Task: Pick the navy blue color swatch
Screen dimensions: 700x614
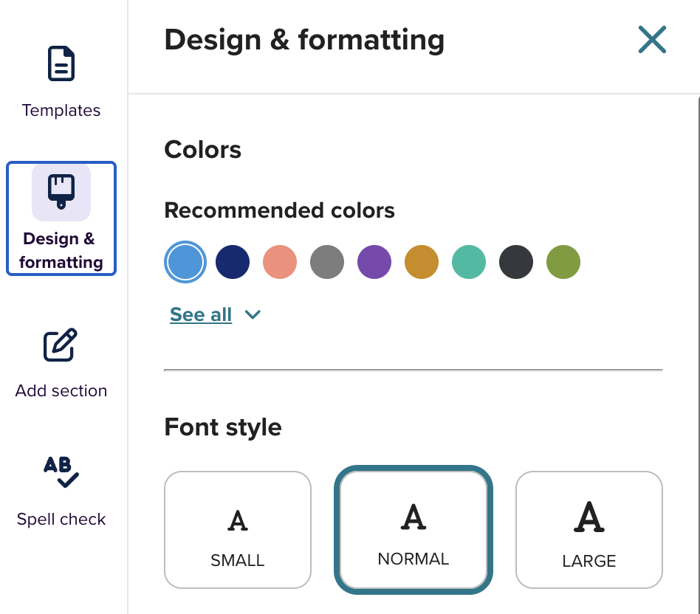Action: pos(233,262)
